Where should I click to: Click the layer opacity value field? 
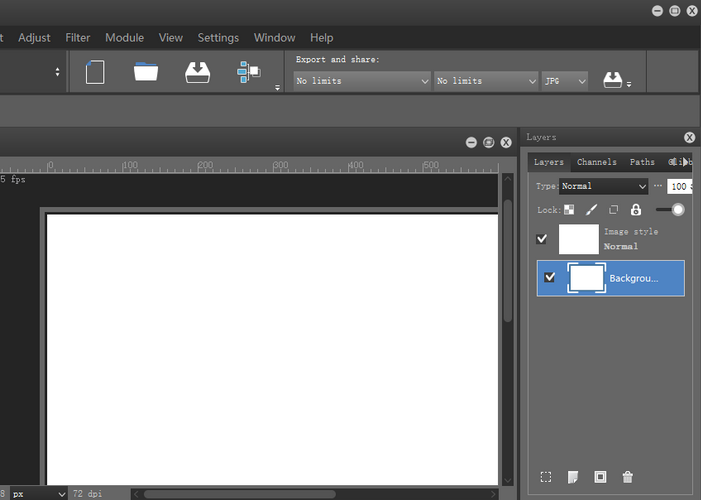[x=679, y=186]
